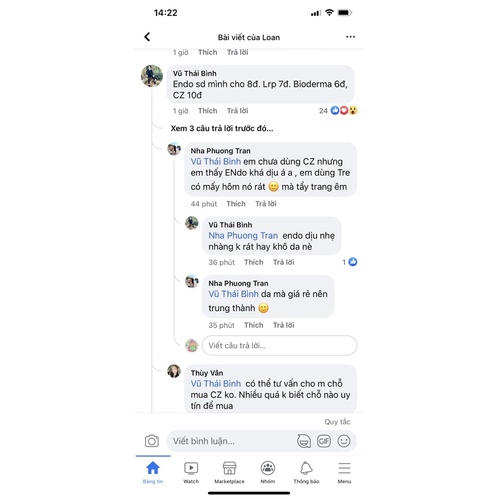Tap the camera icon to attach a photo
The image size is (499, 499).
[x=152, y=441]
